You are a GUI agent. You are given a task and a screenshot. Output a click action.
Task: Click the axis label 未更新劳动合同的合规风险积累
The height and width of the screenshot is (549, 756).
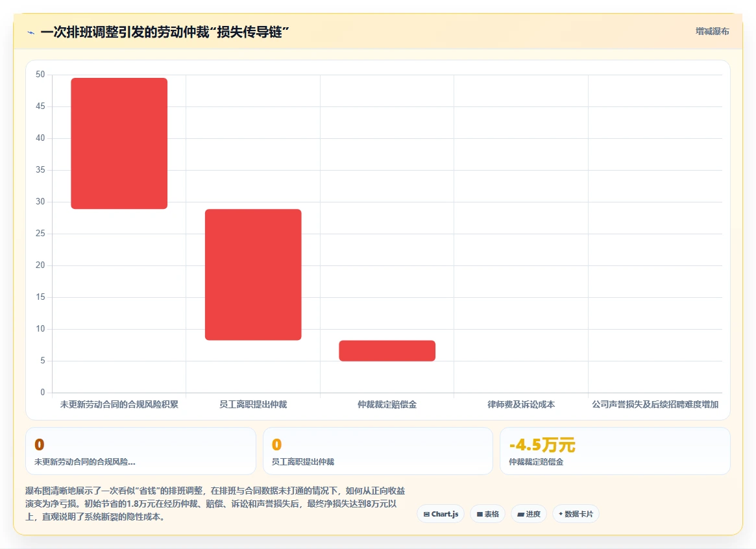119,404
